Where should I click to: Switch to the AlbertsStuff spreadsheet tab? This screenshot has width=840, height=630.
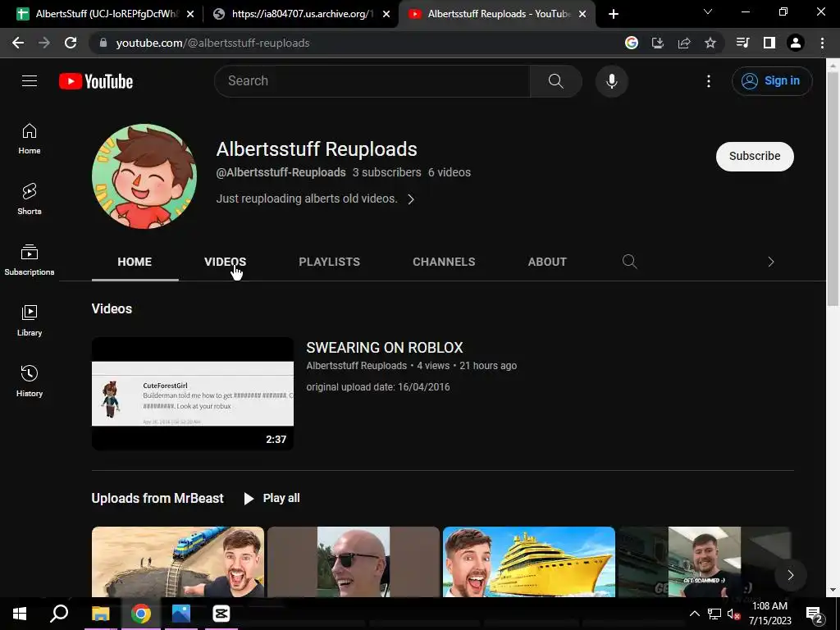pos(105,14)
